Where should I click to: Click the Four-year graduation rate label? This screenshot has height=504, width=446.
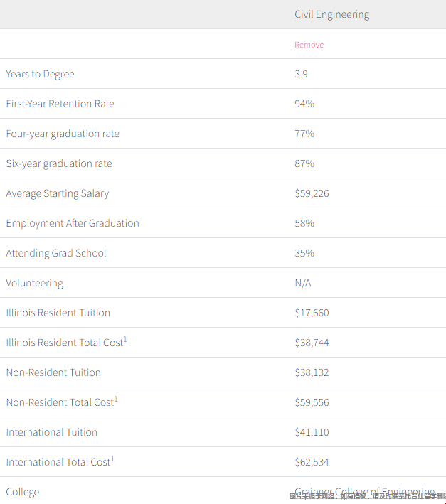point(63,134)
